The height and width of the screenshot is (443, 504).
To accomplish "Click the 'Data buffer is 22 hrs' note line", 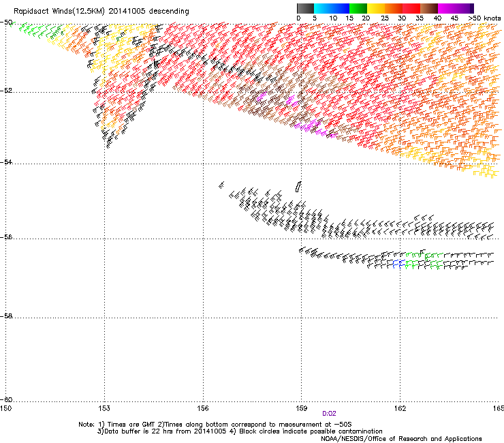I will 240,431.
